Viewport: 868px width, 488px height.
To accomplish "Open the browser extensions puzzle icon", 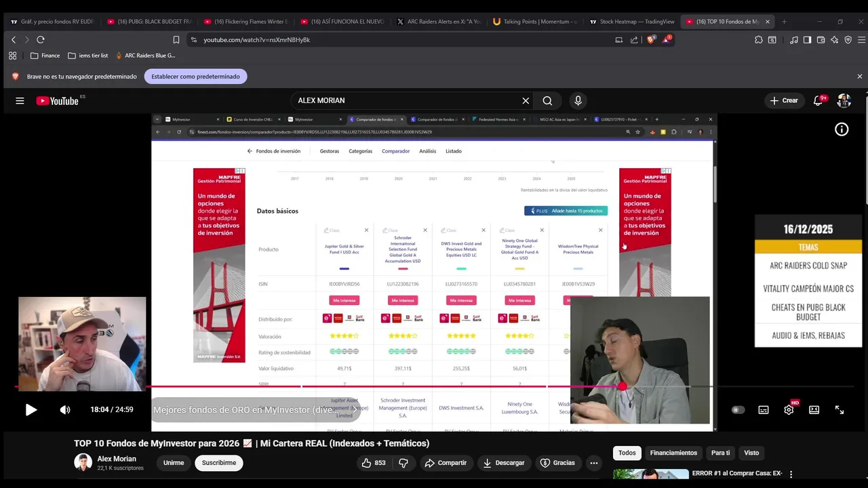I will 758,40.
